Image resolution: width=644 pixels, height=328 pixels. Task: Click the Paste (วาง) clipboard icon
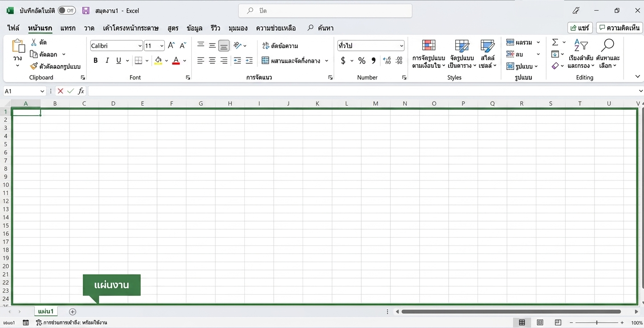(18, 46)
